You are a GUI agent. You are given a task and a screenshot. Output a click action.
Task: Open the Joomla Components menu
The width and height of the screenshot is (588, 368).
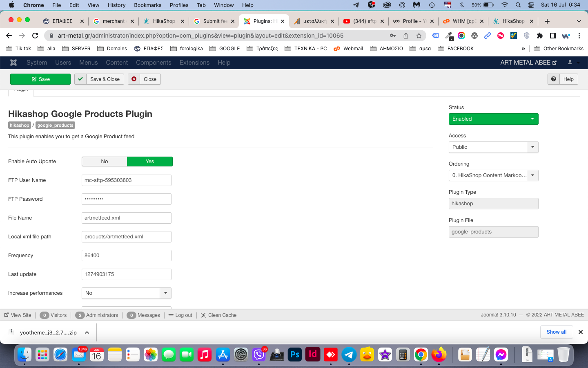pyautogui.click(x=154, y=63)
